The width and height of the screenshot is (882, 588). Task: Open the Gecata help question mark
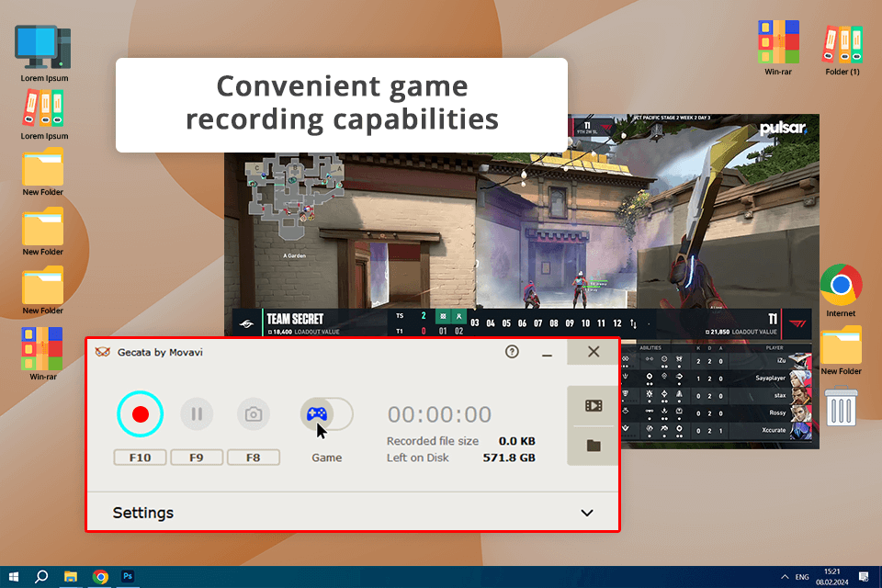coord(512,352)
